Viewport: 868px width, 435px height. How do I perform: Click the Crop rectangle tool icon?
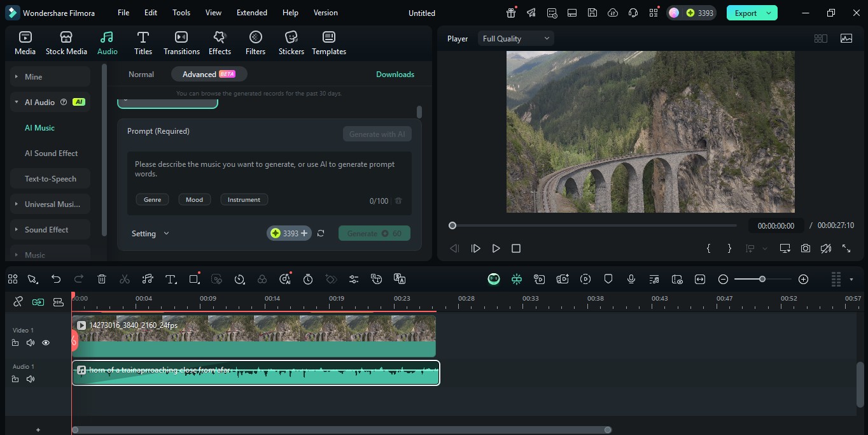click(194, 279)
